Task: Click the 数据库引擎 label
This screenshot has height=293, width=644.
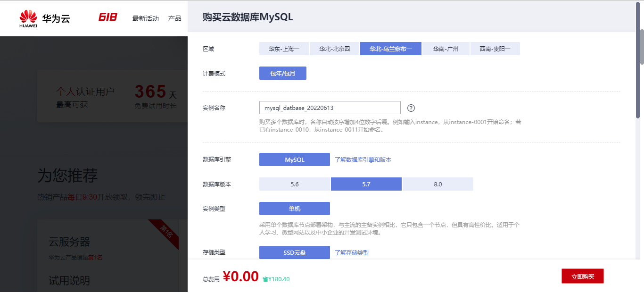Action: (x=217, y=159)
